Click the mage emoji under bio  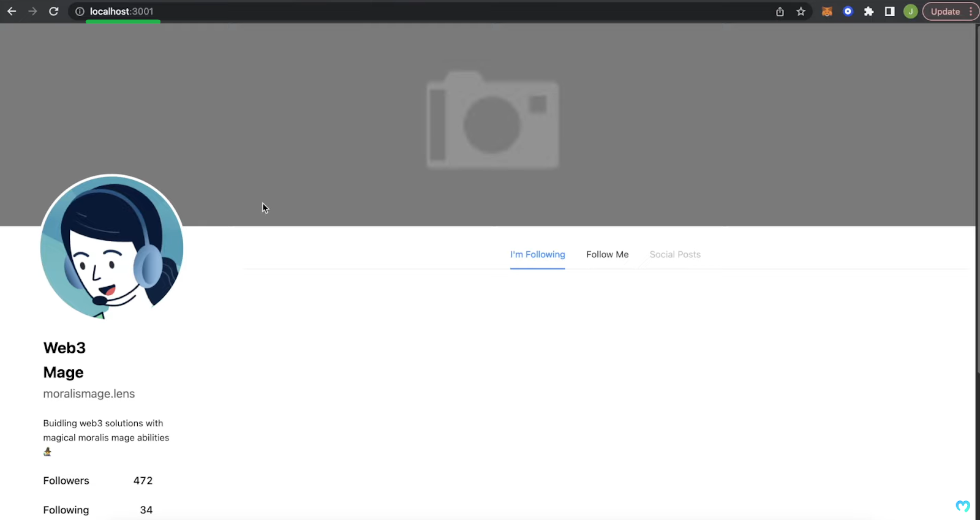pyautogui.click(x=47, y=452)
